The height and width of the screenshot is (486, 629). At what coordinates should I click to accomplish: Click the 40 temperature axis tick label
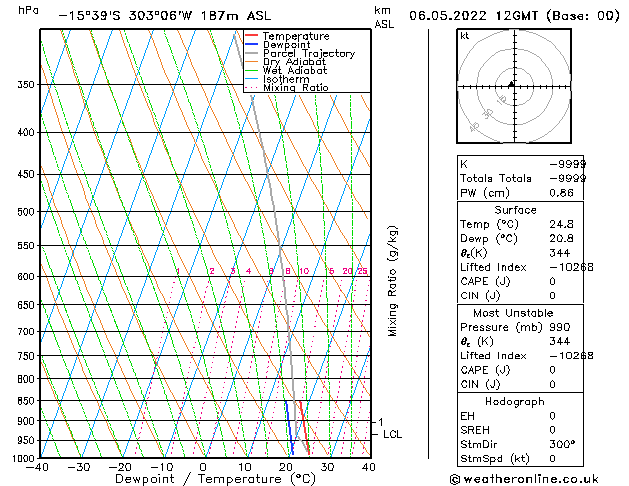[368, 467]
